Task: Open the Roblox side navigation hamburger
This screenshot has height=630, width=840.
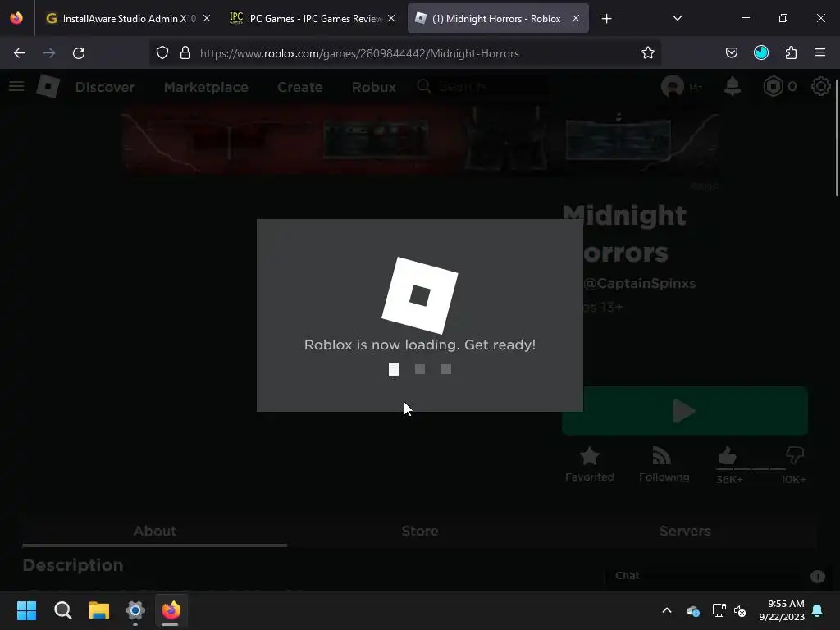Action: click(x=16, y=86)
